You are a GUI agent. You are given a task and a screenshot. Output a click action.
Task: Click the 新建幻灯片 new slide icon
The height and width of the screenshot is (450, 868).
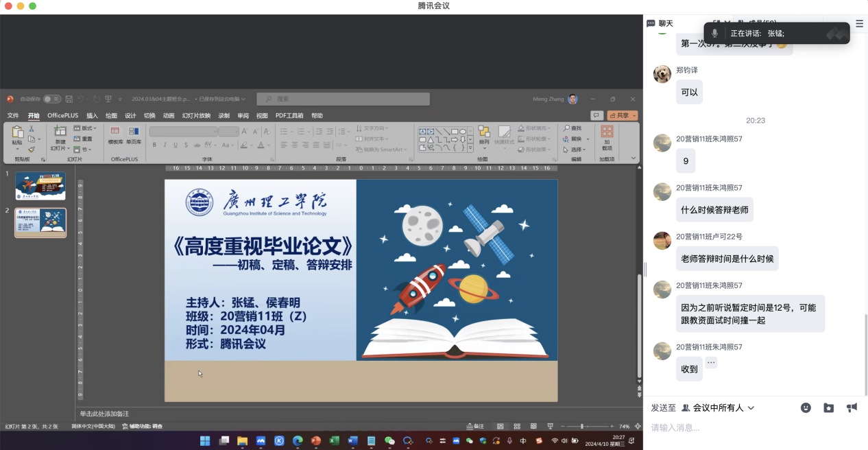(60, 132)
